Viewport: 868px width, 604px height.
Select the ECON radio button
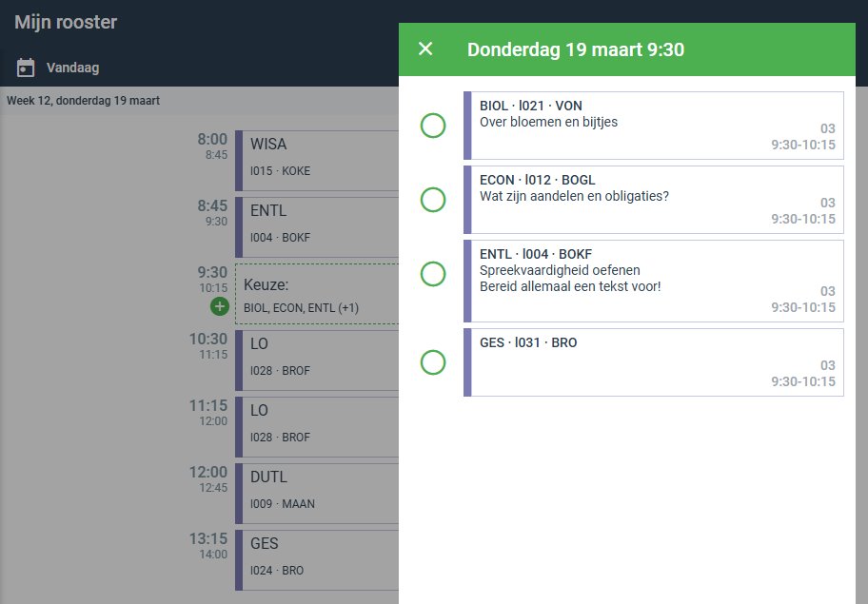(x=433, y=200)
